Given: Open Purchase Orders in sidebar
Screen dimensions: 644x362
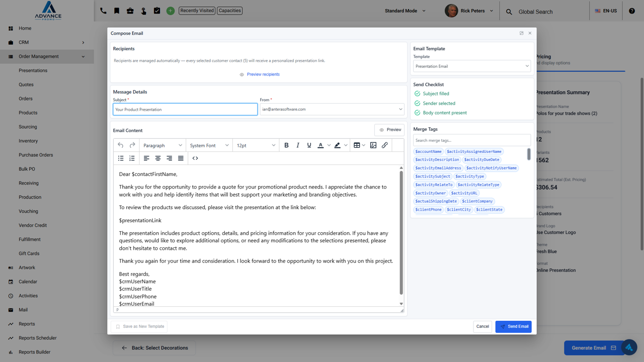Looking at the screenshot, I should [36, 155].
